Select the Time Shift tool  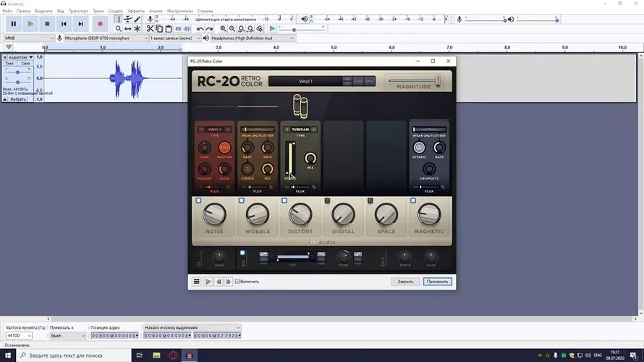128,29
